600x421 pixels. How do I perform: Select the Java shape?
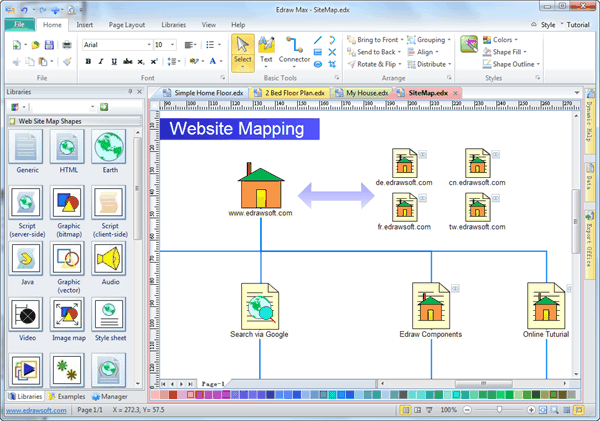click(x=26, y=258)
